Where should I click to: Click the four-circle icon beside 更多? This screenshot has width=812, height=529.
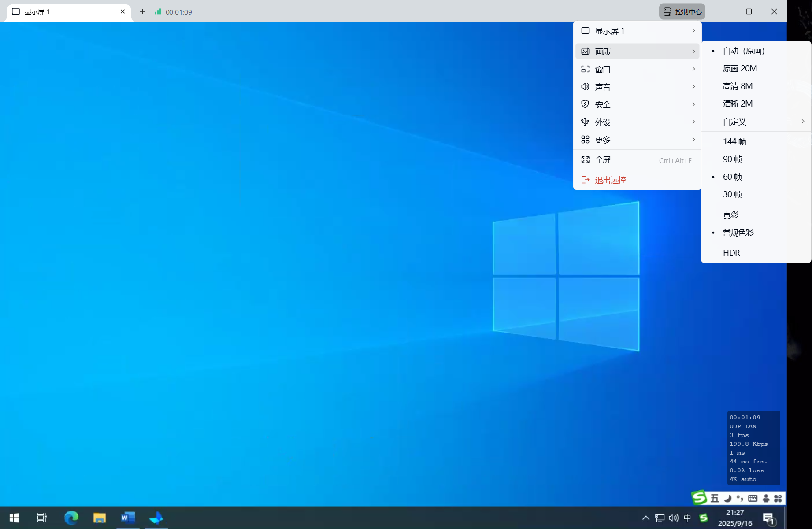coord(585,140)
